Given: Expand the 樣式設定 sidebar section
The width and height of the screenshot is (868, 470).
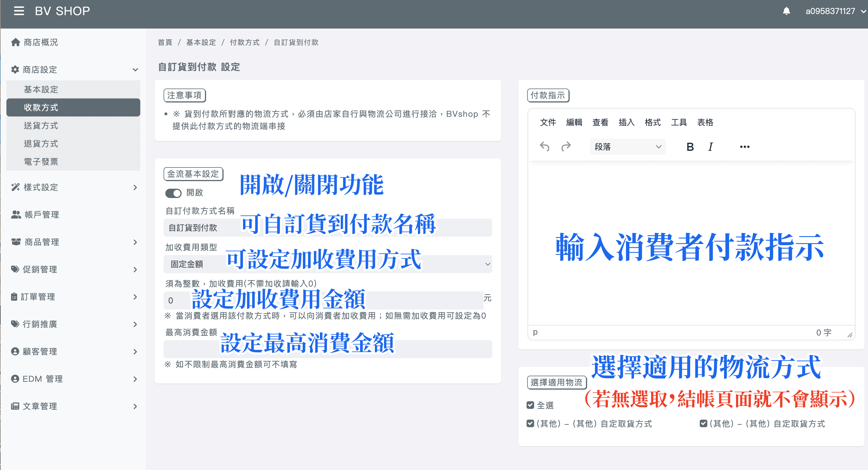Looking at the screenshot, I should [x=135, y=188].
